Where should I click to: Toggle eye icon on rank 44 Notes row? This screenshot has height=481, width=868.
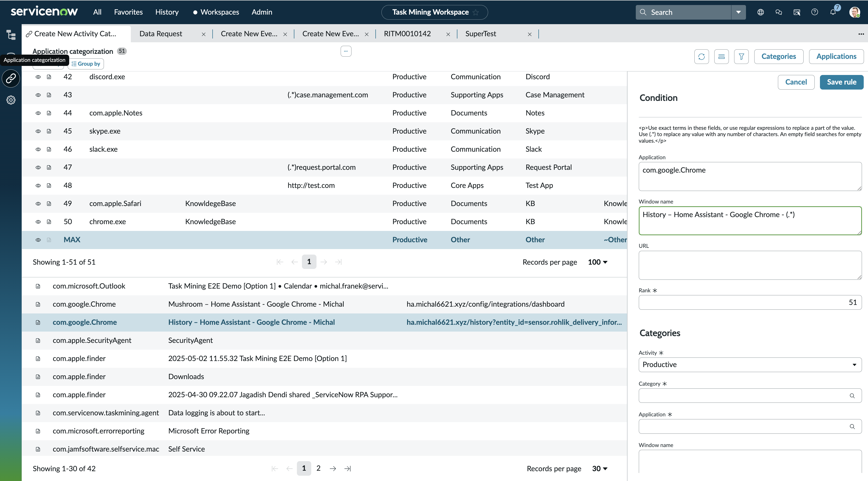coord(38,113)
